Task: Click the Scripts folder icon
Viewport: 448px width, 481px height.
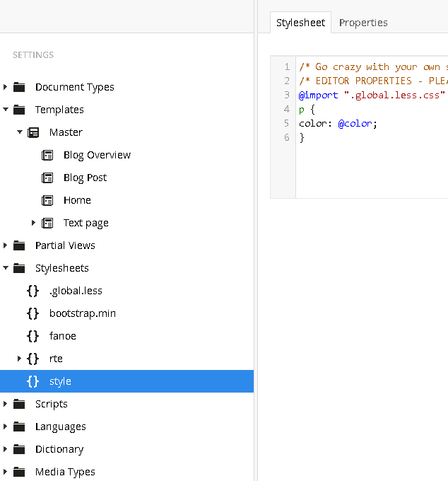Action: coord(19,404)
